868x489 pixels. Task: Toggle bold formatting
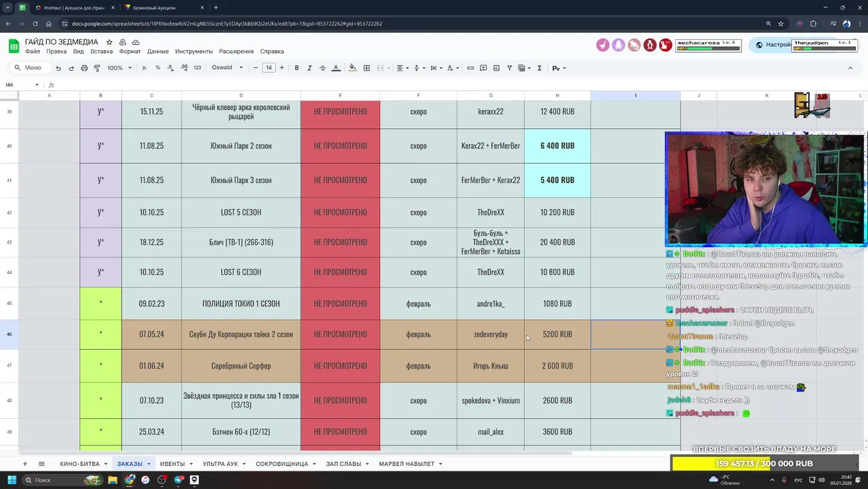[296, 68]
